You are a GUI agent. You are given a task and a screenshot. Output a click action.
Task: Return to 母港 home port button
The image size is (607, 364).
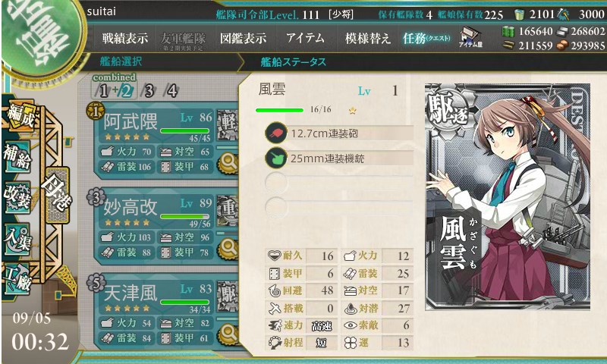58,196
